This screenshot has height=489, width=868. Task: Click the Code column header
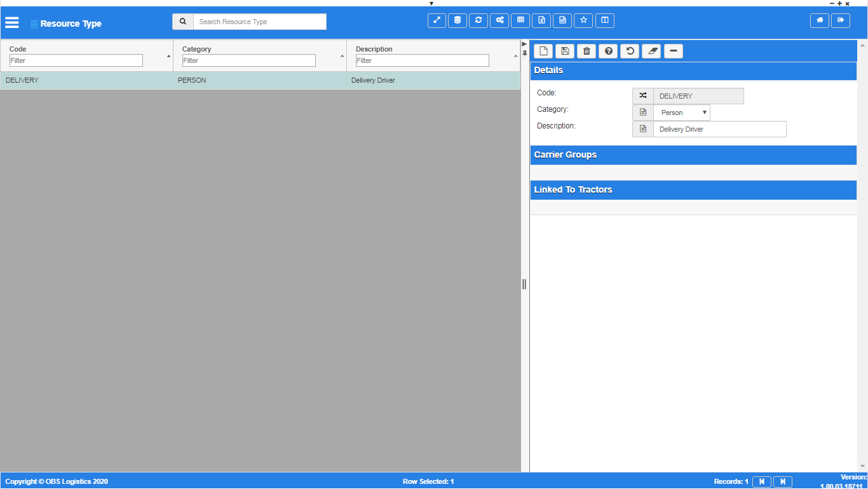(18, 49)
